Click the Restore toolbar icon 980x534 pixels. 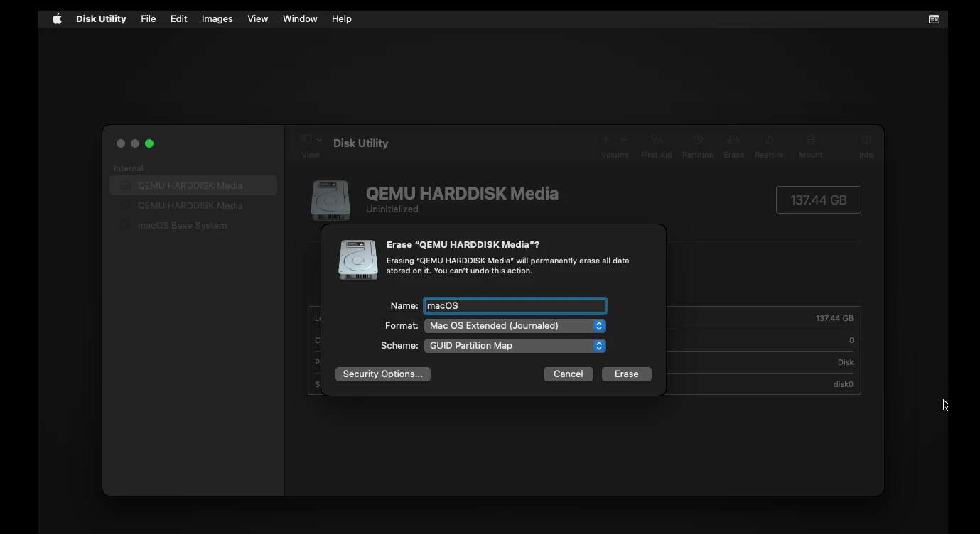(768, 141)
